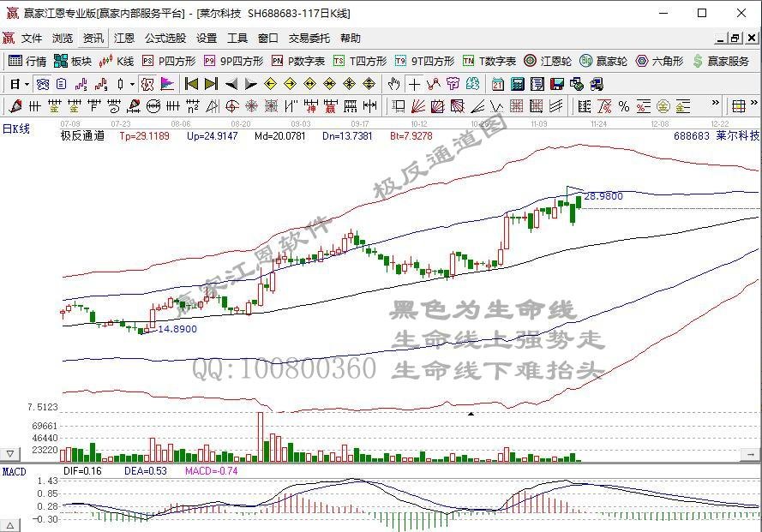Click the n² ruler drawing tool
This screenshot has height=532, width=762.
click(x=193, y=106)
